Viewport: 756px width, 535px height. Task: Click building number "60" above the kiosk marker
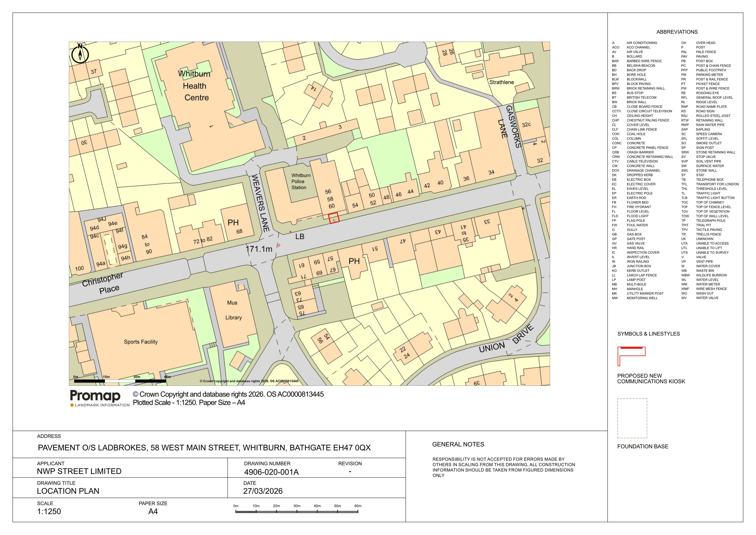click(x=331, y=206)
